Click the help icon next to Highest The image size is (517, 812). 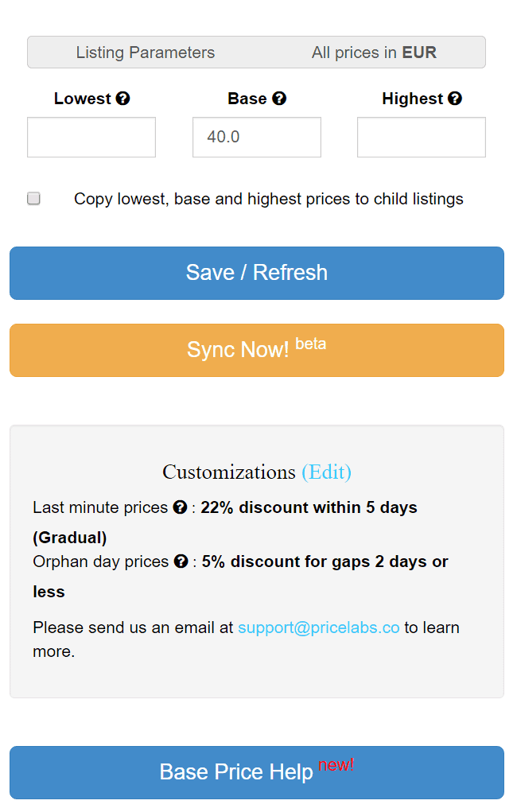point(455,99)
